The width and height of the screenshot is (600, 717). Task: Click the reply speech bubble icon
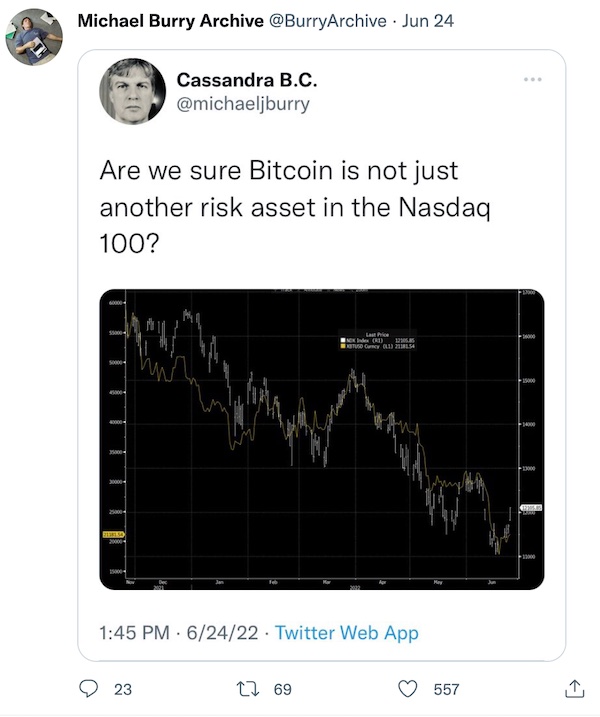pos(89,689)
